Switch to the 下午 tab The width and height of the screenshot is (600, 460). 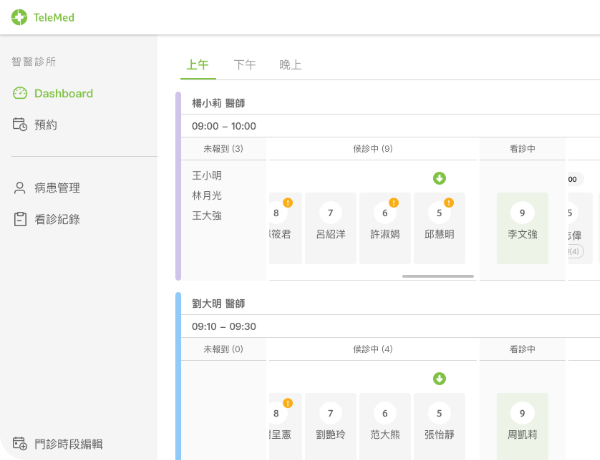[x=244, y=65]
